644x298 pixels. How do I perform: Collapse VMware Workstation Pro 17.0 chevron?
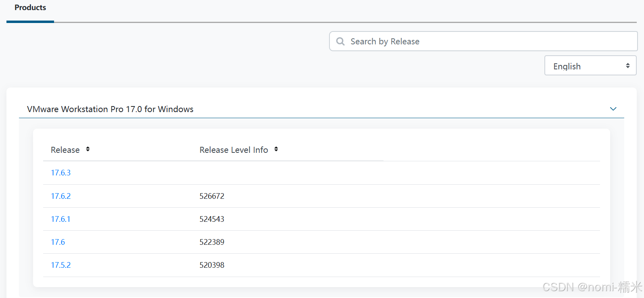point(613,109)
